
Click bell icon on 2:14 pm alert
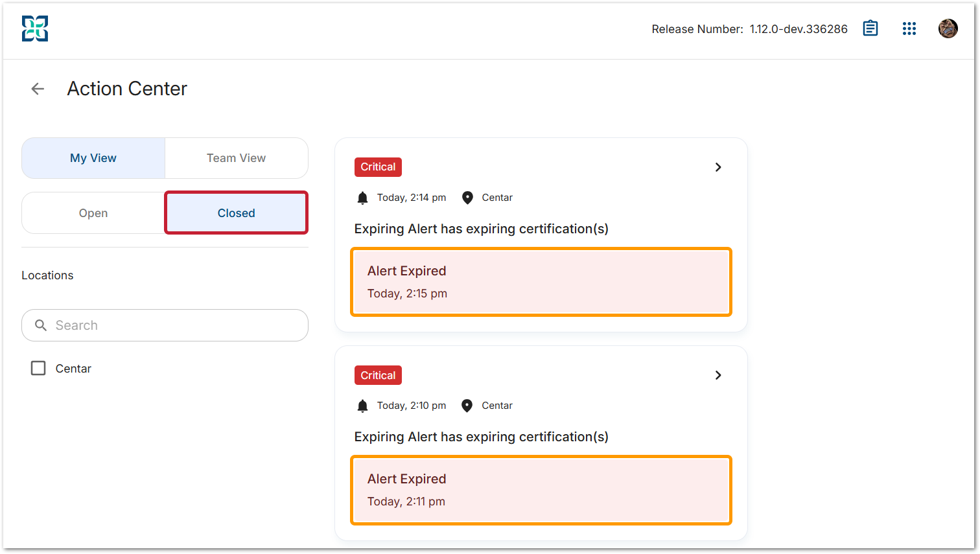click(362, 198)
